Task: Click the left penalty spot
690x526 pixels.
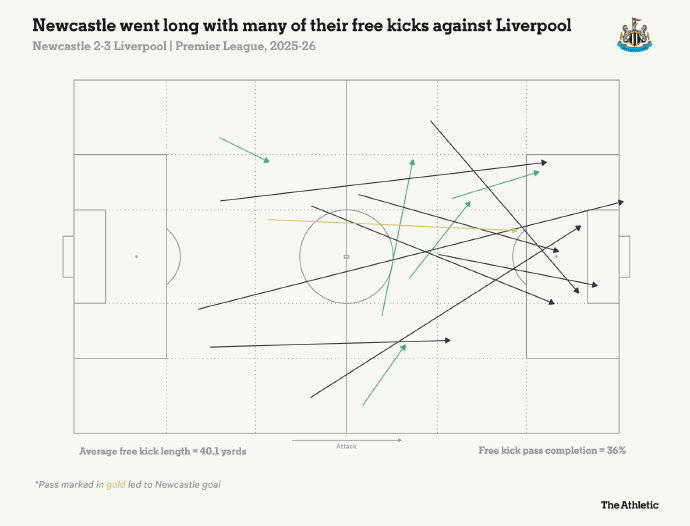Action: pyautogui.click(x=136, y=257)
